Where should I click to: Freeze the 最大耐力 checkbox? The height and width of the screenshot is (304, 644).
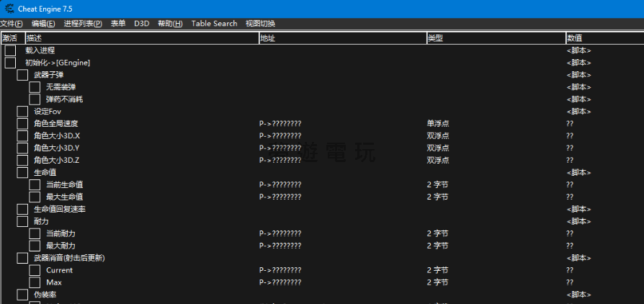[35, 246]
